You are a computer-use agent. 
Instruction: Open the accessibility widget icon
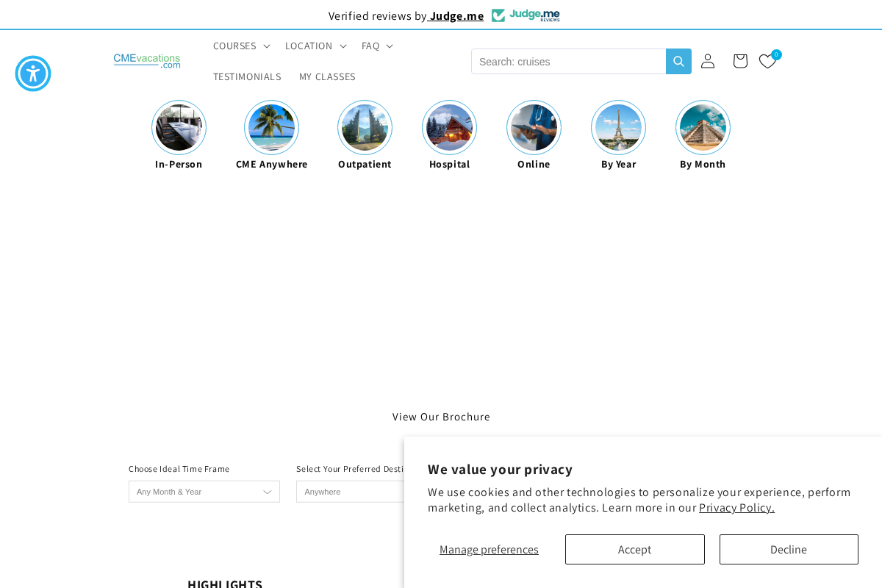[32, 73]
